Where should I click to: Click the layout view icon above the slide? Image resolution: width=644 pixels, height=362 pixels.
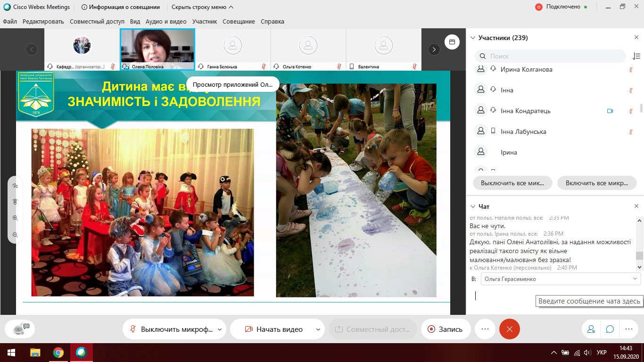[452, 42]
